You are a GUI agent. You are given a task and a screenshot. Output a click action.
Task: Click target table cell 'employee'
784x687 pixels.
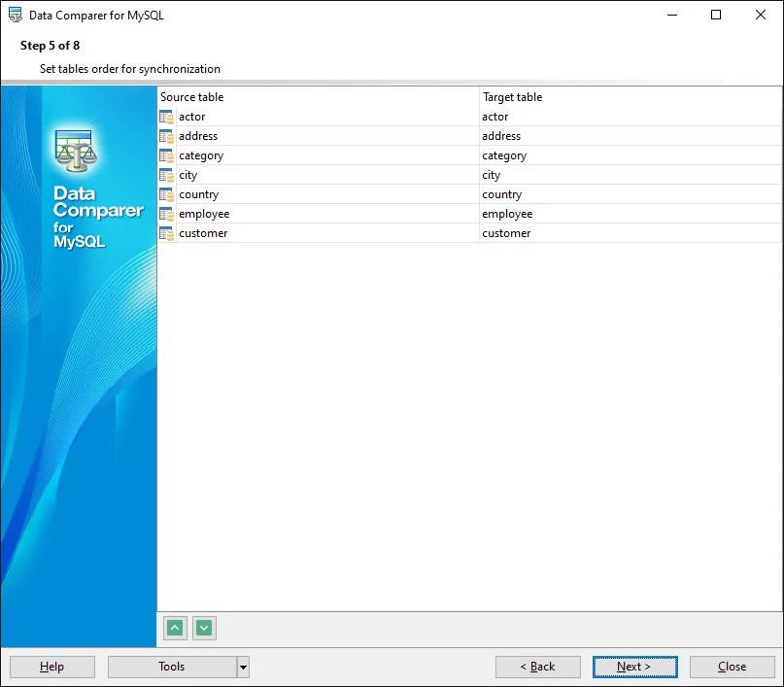pyautogui.click(x=630, y=214)
